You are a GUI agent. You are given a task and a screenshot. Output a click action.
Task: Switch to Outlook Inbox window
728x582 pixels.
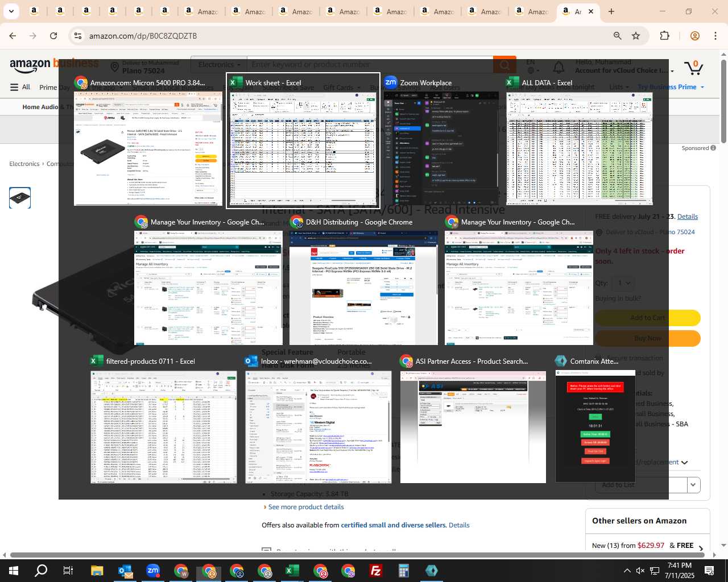318,419
